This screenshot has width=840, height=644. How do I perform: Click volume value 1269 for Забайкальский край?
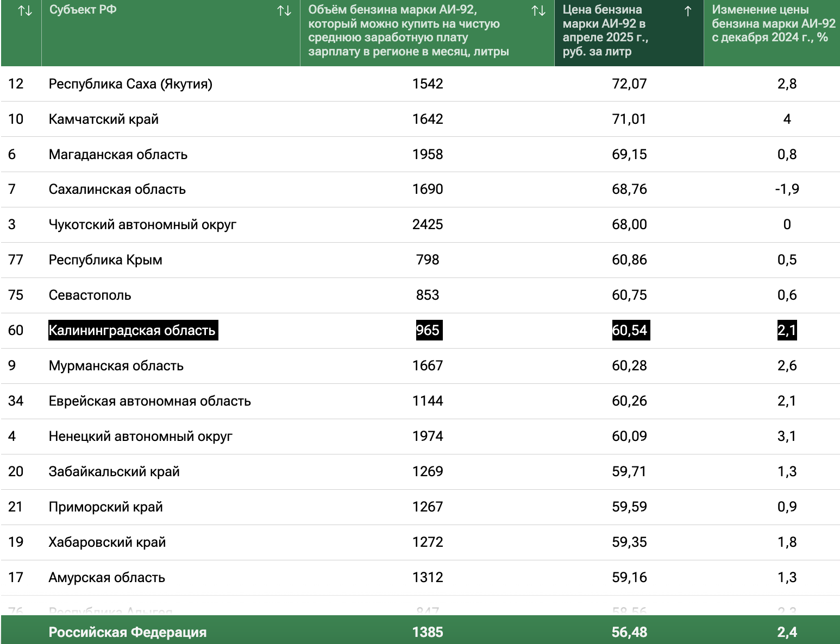(x=428, y=472)
